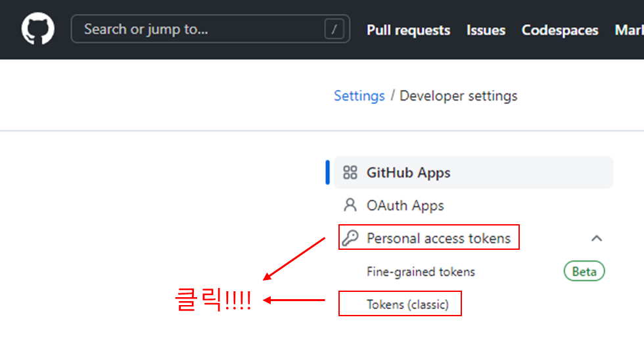Click the key icon for tokens

click(350, 238)
